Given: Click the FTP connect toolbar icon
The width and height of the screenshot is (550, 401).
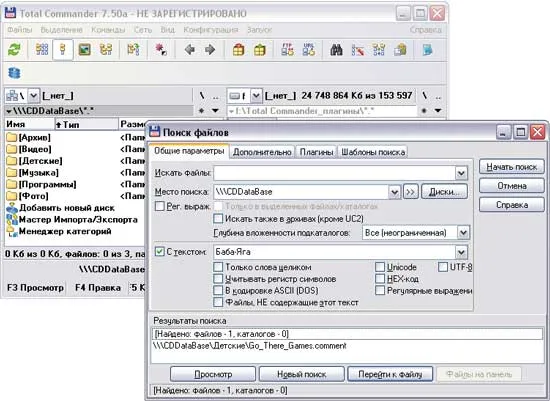Looking at the screenshot, I should (x=287, y=49).
